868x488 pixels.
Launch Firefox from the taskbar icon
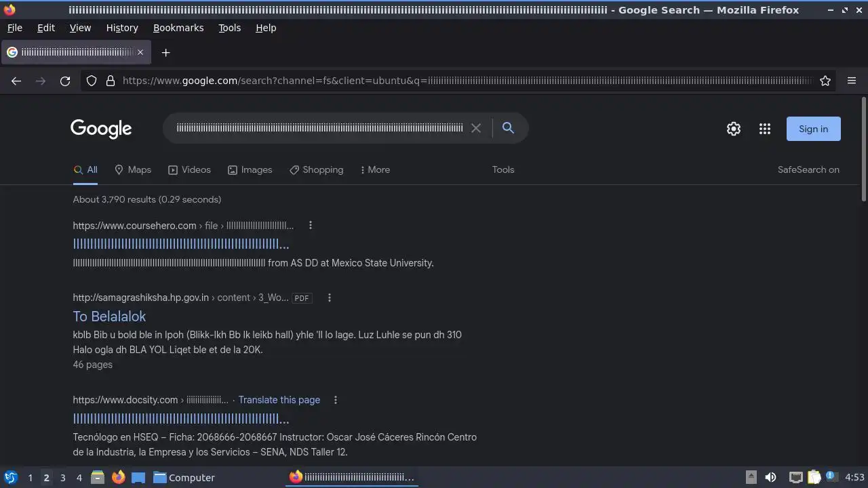coord(118,477)
